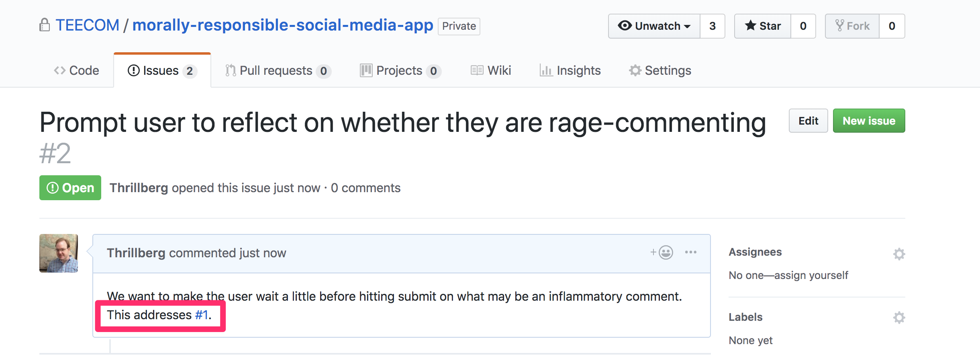Viewport: 980px width, 361px height.
Task: View the stargazers count next to Star
Action: point(803,26)
